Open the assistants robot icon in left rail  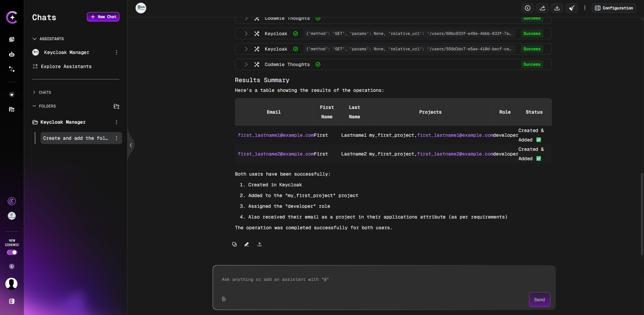click(x=12, y=54)
